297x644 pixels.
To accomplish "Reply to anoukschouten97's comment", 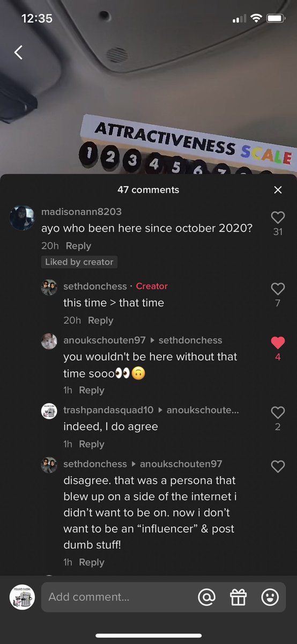I will (91, 390).
